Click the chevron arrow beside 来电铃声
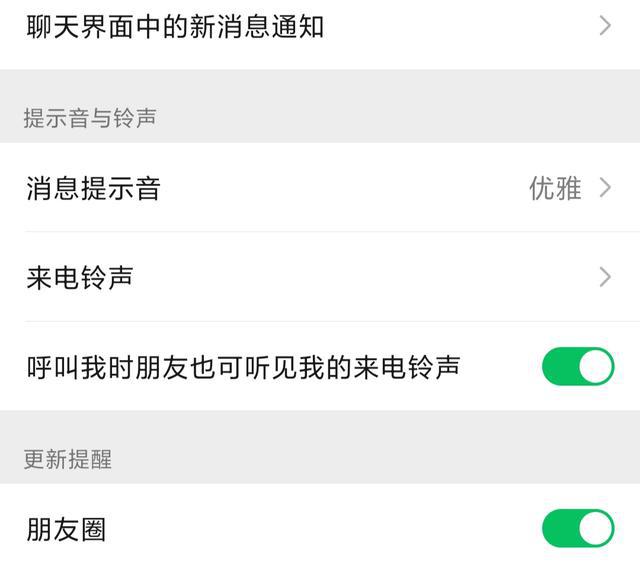The image size is (640, 567). [x=604, y=277]
